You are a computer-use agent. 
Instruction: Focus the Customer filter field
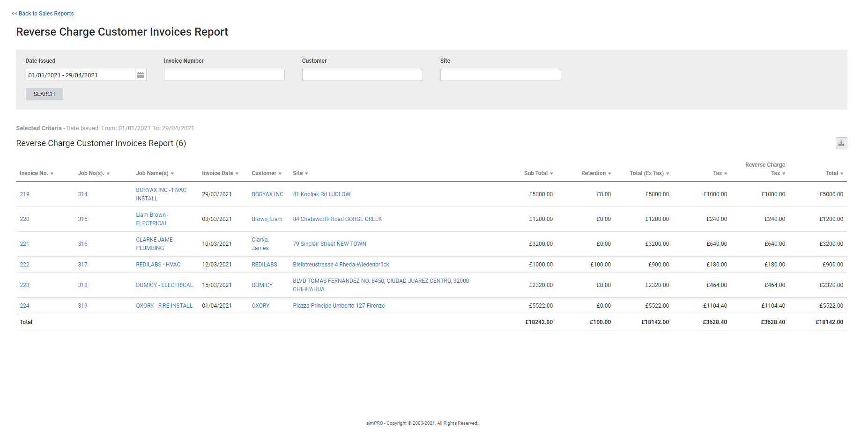point(363,75)
